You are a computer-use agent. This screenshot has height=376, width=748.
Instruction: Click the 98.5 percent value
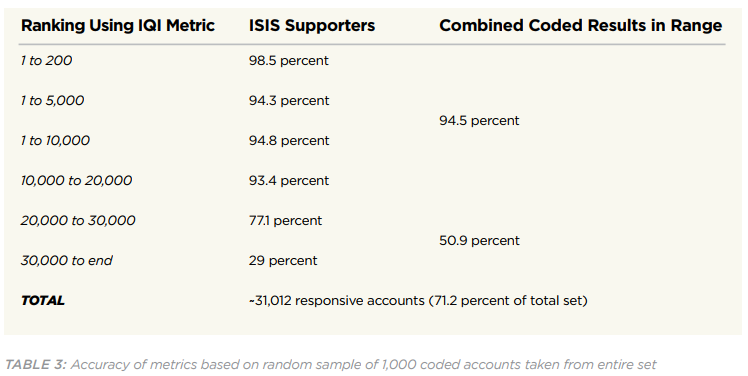pos(289,61)
